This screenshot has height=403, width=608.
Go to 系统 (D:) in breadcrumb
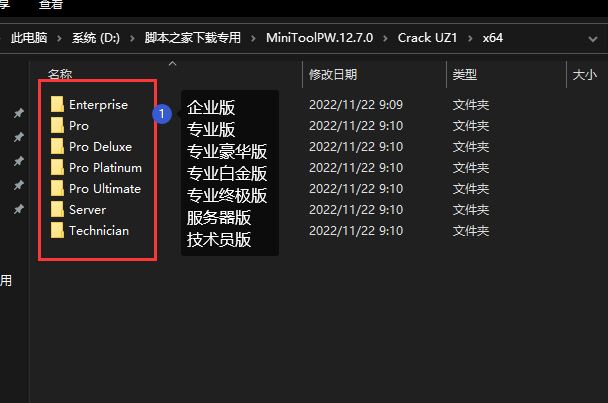96,38
